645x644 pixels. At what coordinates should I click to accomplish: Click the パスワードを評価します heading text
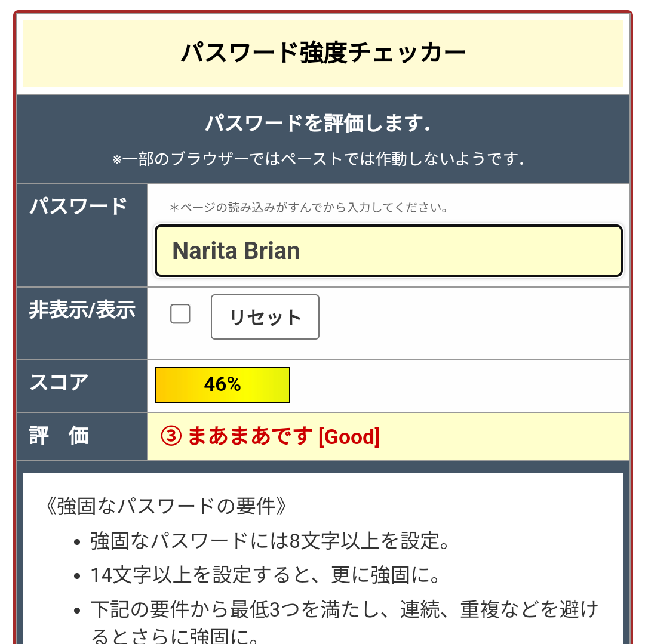click(x=318, y=124)
